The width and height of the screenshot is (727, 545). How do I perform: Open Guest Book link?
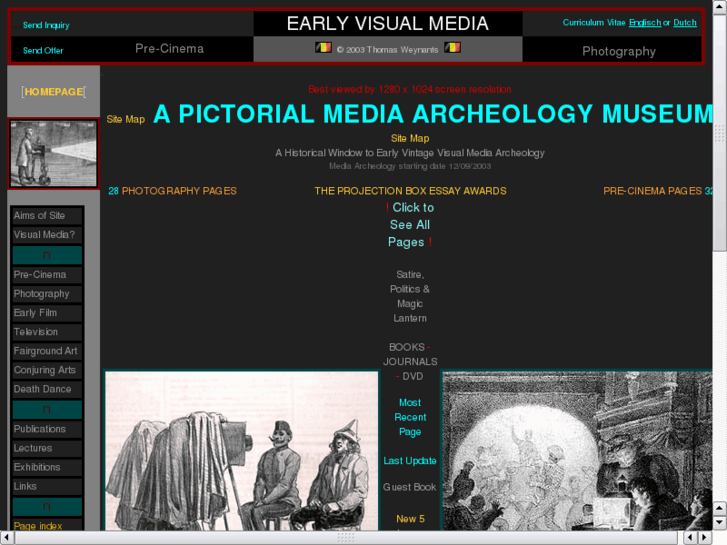pyautogui.click(x=409, y=487)
